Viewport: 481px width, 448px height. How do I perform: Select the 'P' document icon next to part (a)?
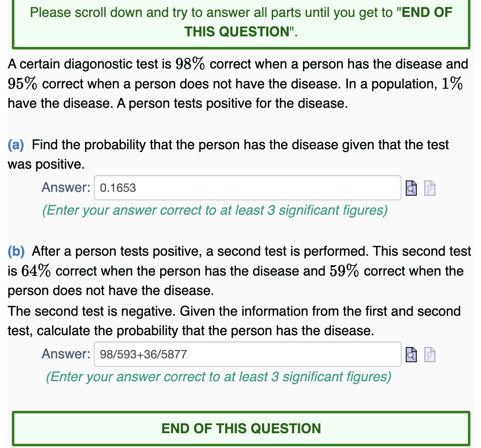(x=429, y=188)
